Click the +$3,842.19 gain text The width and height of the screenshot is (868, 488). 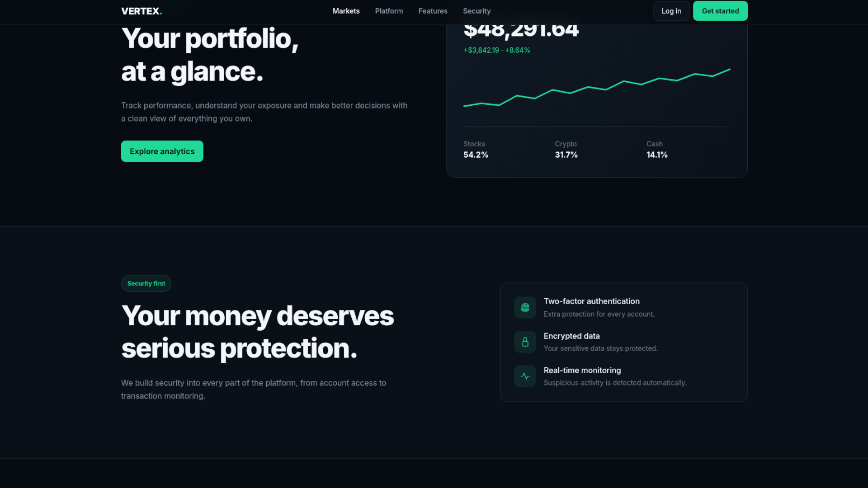coord(481,50)
